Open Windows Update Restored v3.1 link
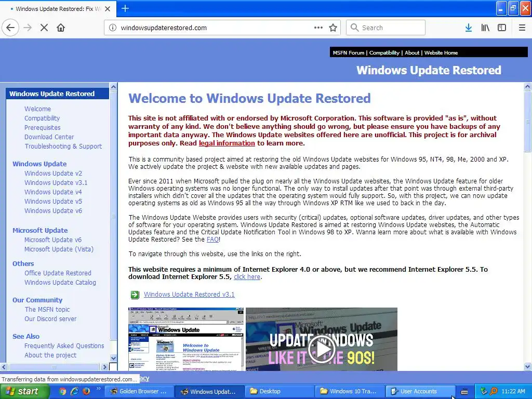Image resolution: width=532 pixels, height=399 pixels. pos(189,295)
